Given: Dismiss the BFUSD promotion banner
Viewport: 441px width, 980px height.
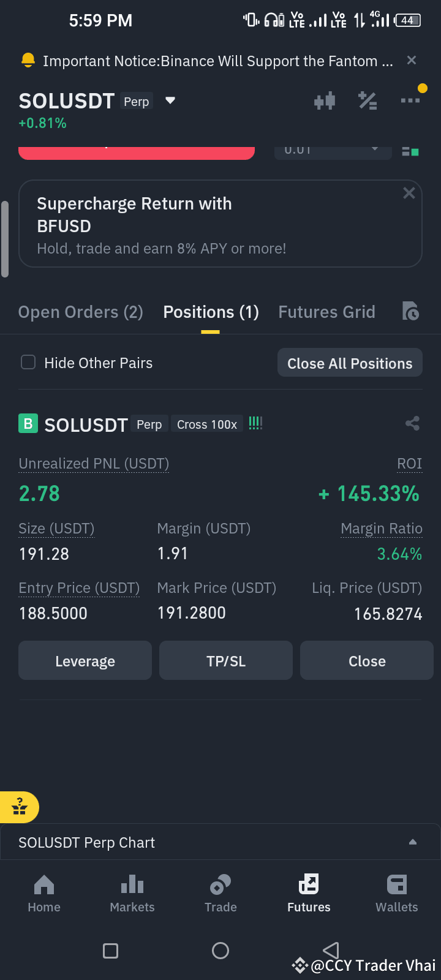Looking at the screenshot, I should (x=409, y=194).
